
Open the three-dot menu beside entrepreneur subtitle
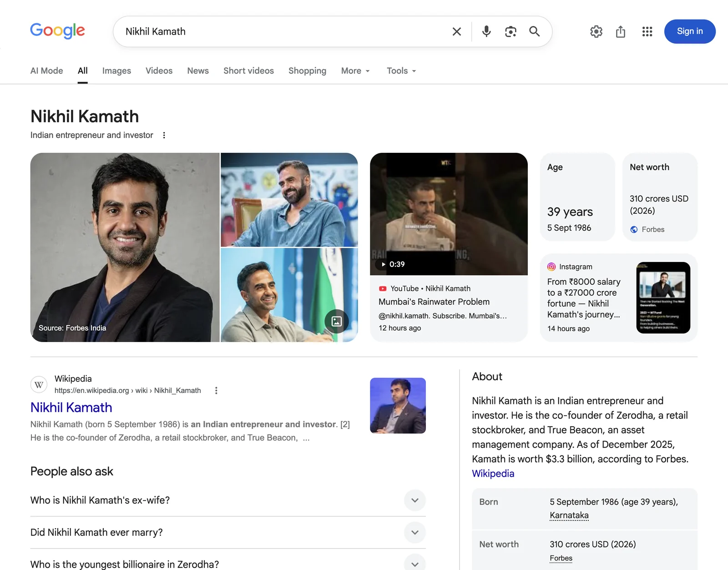tap(164, 135)
